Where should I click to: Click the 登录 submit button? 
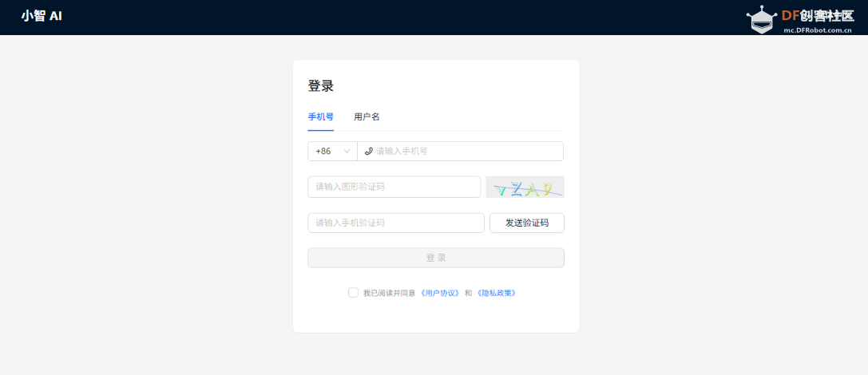click(x=436, y=258)
